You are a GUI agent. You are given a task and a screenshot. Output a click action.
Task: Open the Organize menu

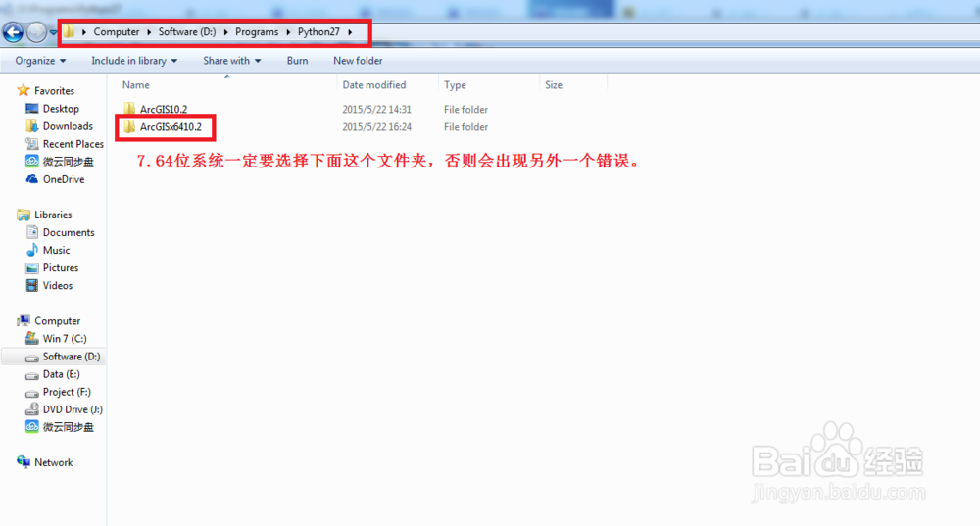(x=40, y=61)
